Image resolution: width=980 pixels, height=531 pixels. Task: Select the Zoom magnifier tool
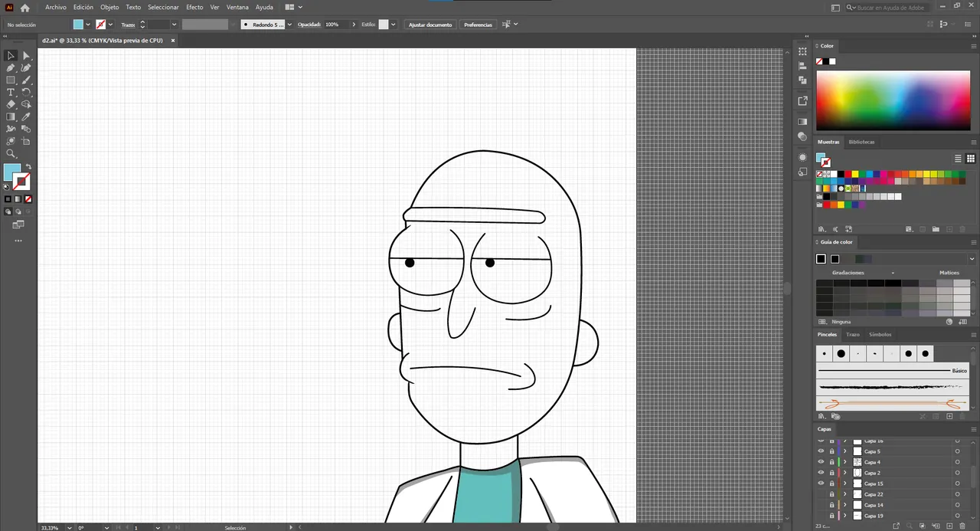click(11, 153)
